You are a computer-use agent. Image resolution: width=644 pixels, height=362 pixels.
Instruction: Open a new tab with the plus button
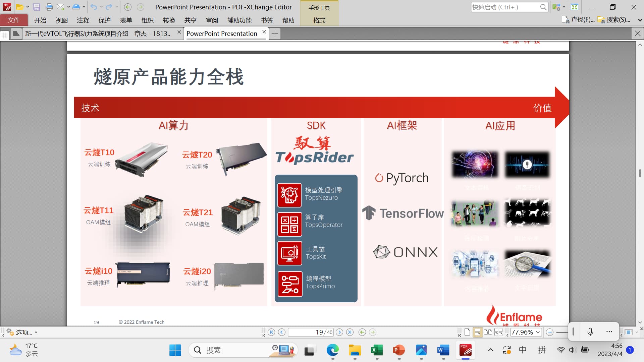(x=275, y=34)
